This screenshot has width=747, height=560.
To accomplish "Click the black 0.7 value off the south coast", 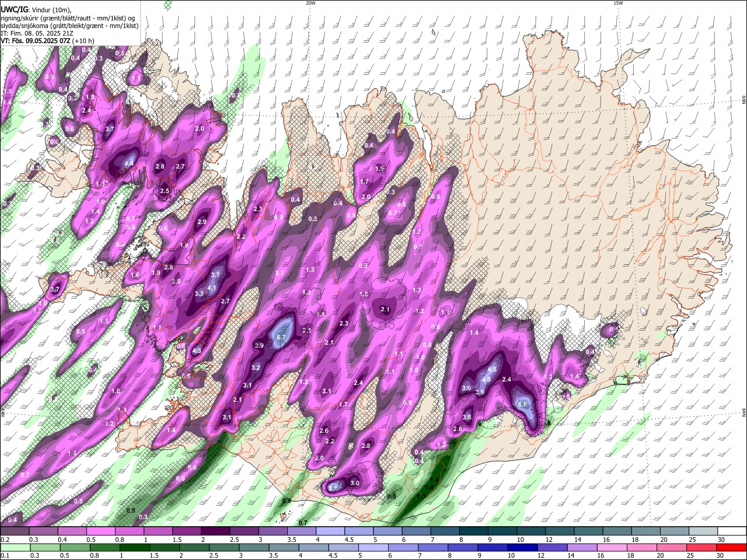I will 303,523.
